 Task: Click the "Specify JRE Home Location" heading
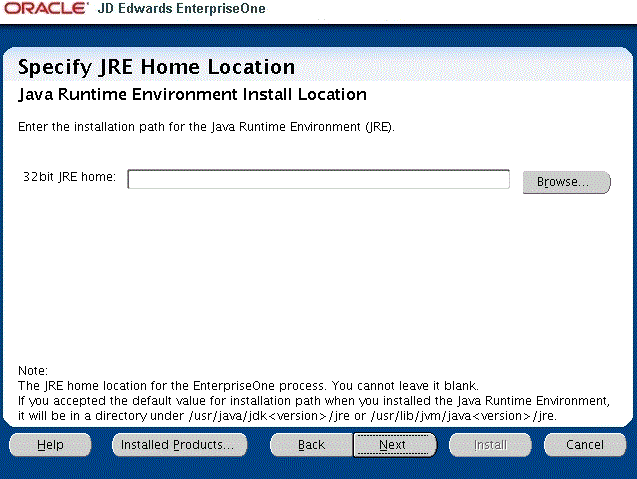point(156,67)
